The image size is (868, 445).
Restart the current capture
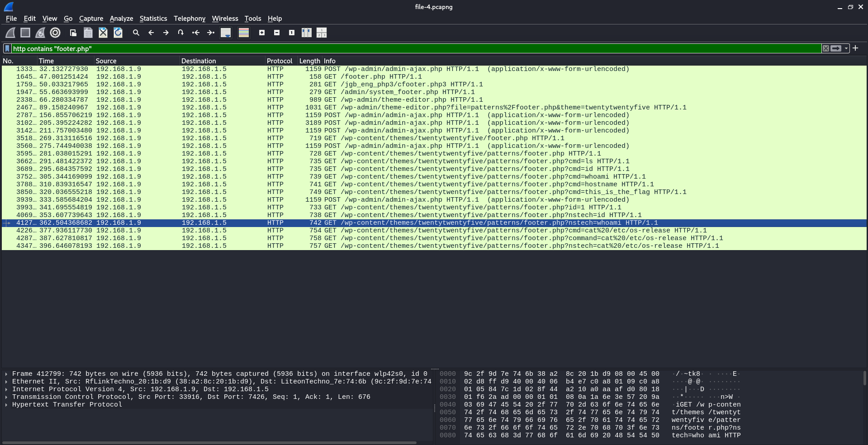40,33
